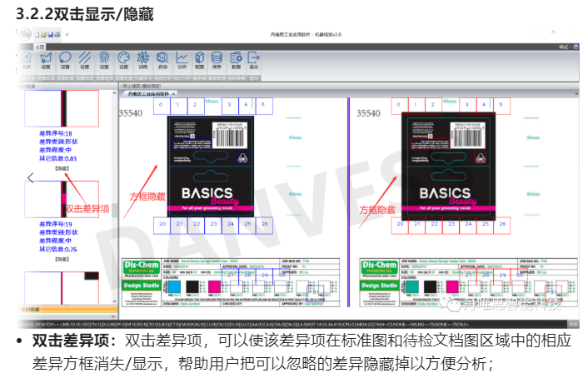588x383 pixels.
Task: Click the left chevron previous arrow
Action: (x=31, y=177)
